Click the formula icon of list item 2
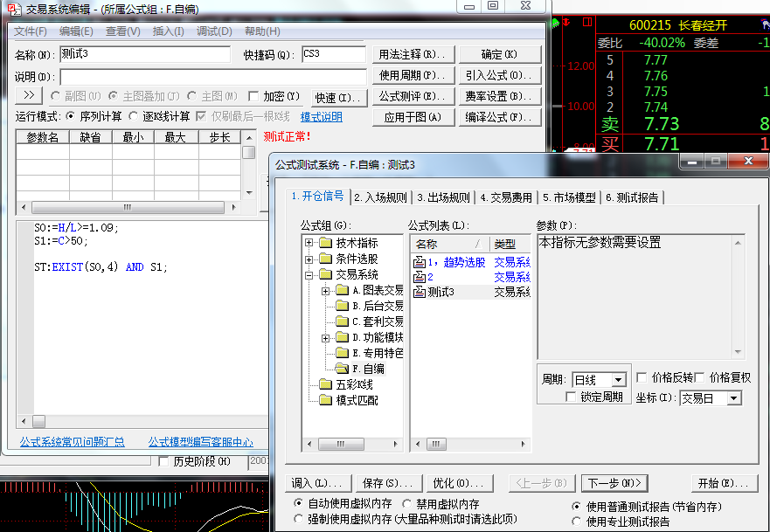This screenshot has width=770, height=532. [x=420, y=277]
